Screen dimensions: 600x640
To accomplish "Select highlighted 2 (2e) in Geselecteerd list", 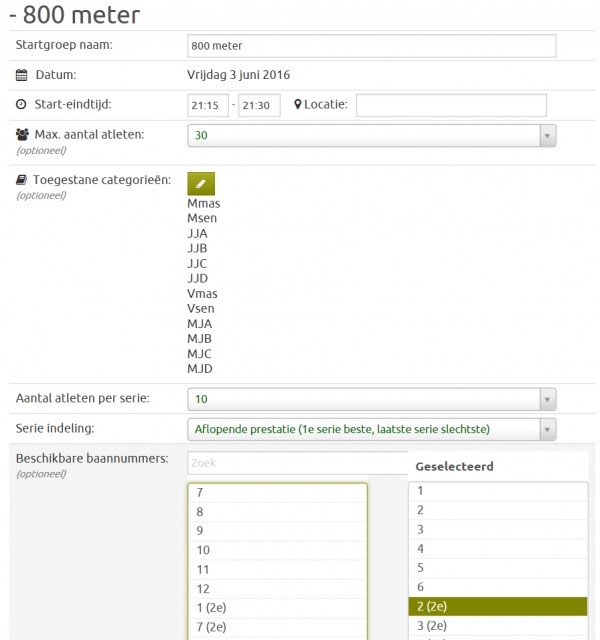I will coord(498,606).
